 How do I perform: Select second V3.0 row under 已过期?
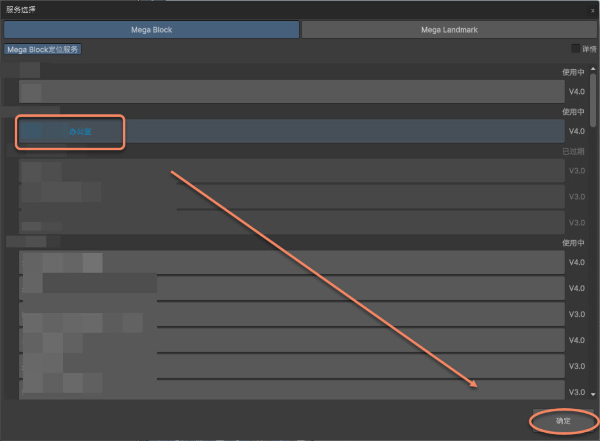(290, 196)
